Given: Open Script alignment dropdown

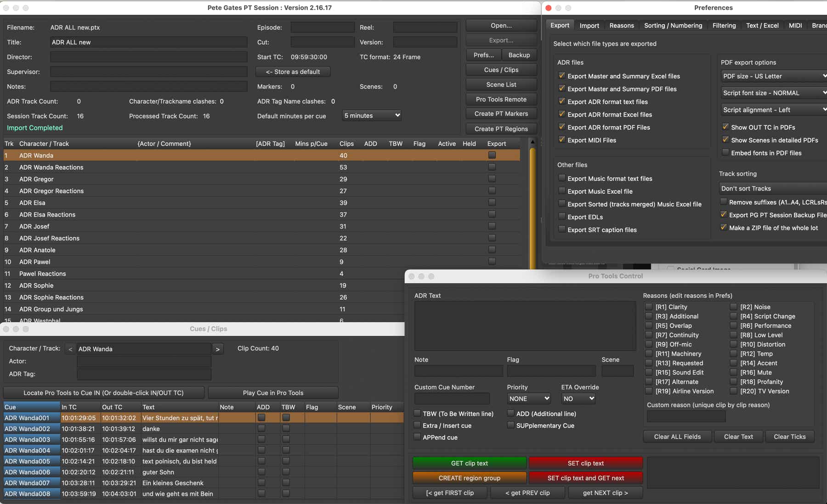Looking at the screenshot, I should click(774, 110).
